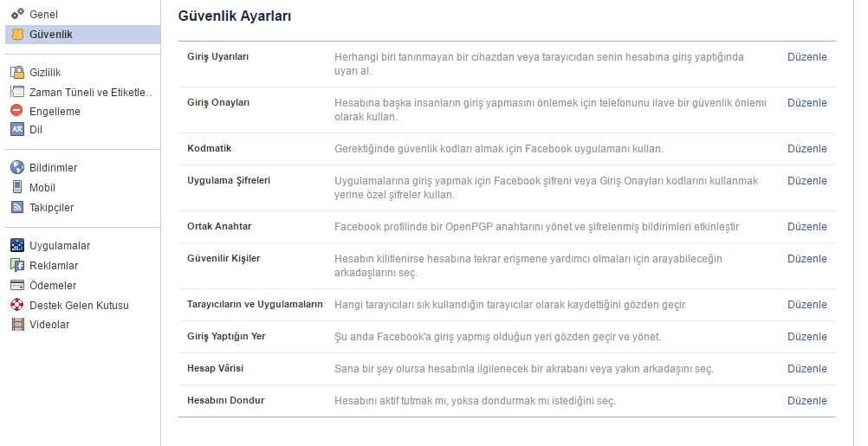Expand the Hesap Vârisi row title

coord(216,369)
